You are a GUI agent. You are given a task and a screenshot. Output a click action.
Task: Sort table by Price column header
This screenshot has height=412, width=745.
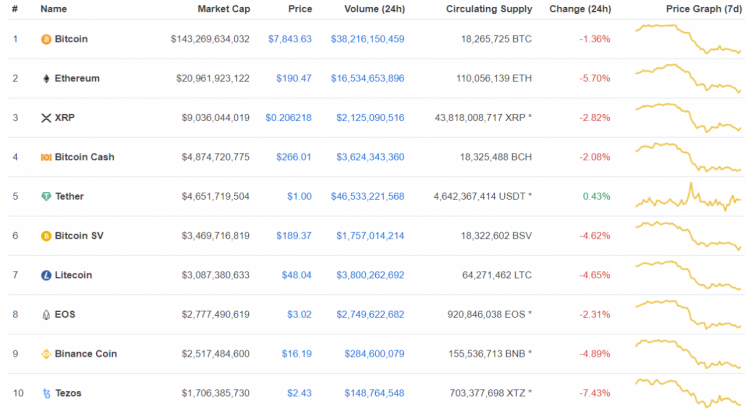(300, 9)
